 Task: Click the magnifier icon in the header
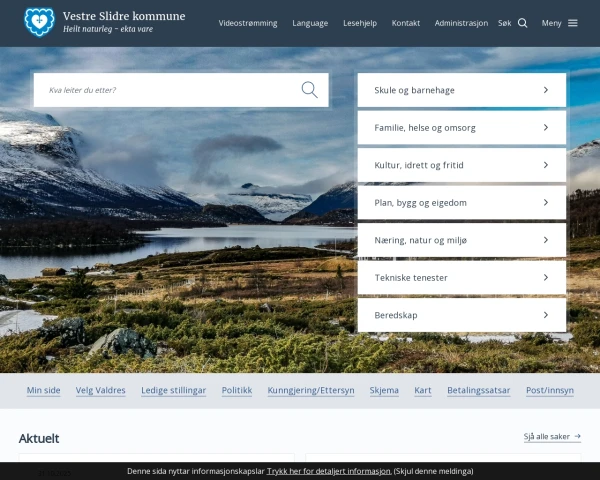tap(522, 23)
